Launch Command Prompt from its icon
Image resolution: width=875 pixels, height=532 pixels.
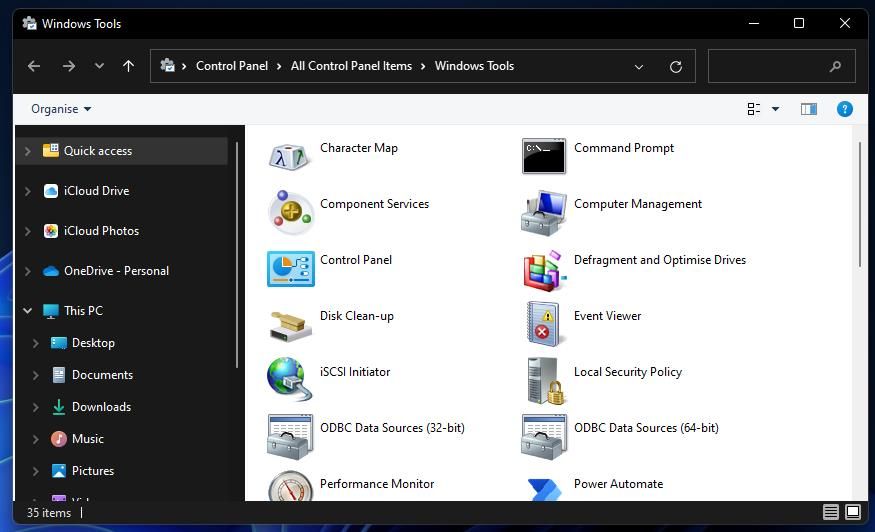tap(544, 156)
